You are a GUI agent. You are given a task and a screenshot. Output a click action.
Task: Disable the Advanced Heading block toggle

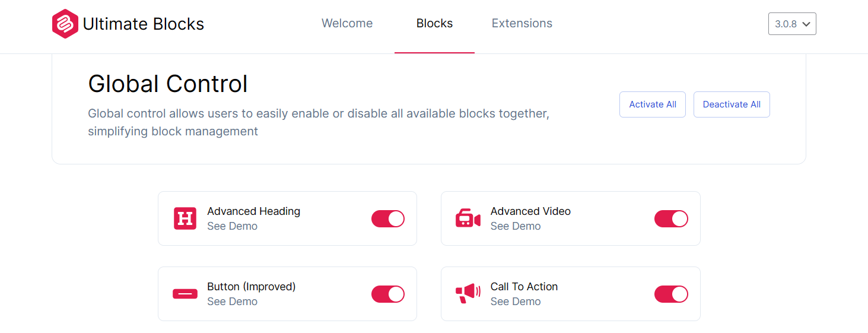(388, 218)
